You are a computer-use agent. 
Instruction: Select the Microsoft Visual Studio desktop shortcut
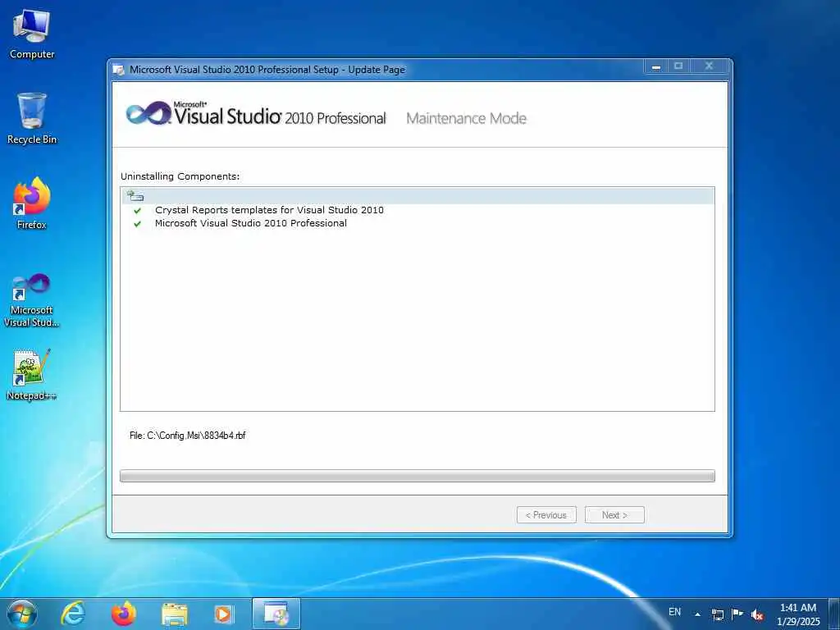[x=32, y=300]
